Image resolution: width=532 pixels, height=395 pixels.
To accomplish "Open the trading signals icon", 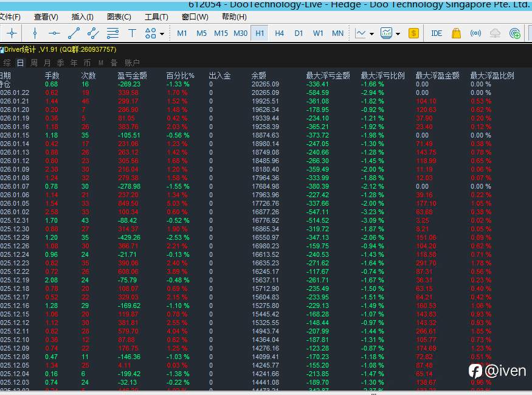I will tap(475, 33).
